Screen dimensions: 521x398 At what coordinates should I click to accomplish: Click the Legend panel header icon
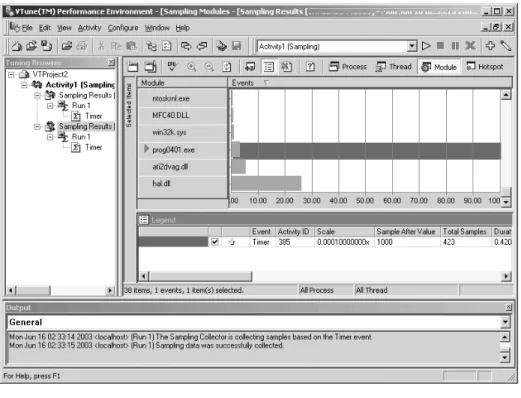(x=144, y=220)
